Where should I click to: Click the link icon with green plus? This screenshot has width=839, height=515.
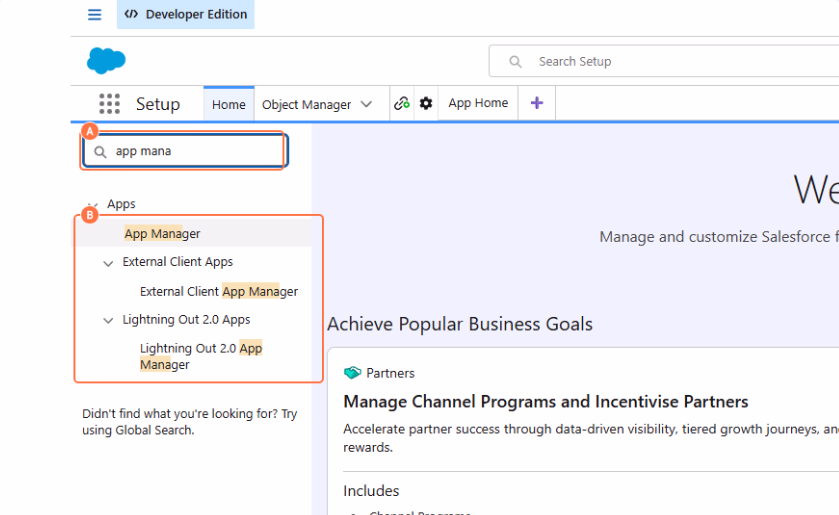click(x=402, y=103)
